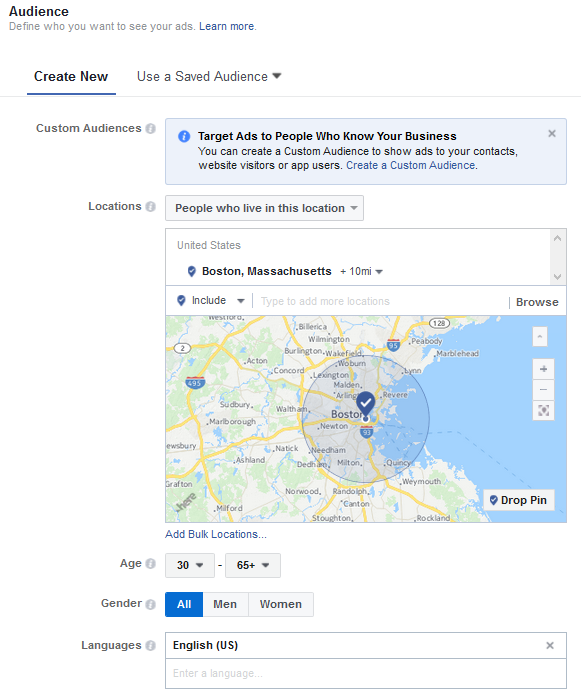Click the United States country label
581x699 pixels.
209,245
